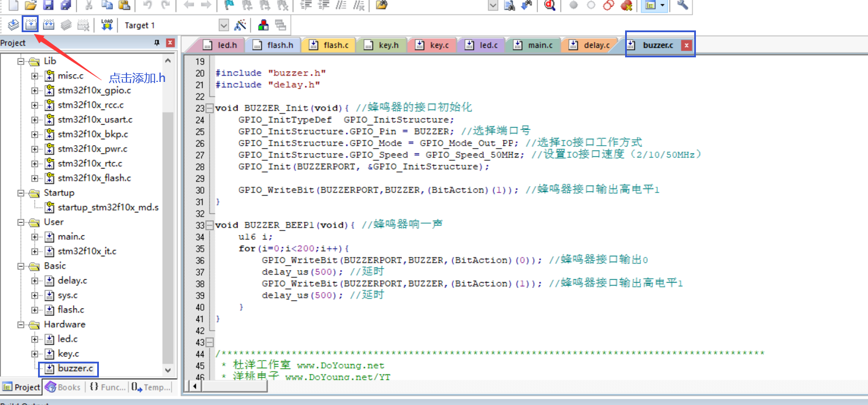868x405 pixels.
Task: Click the Redo arrow icon
Action: [x=166, y=5]
